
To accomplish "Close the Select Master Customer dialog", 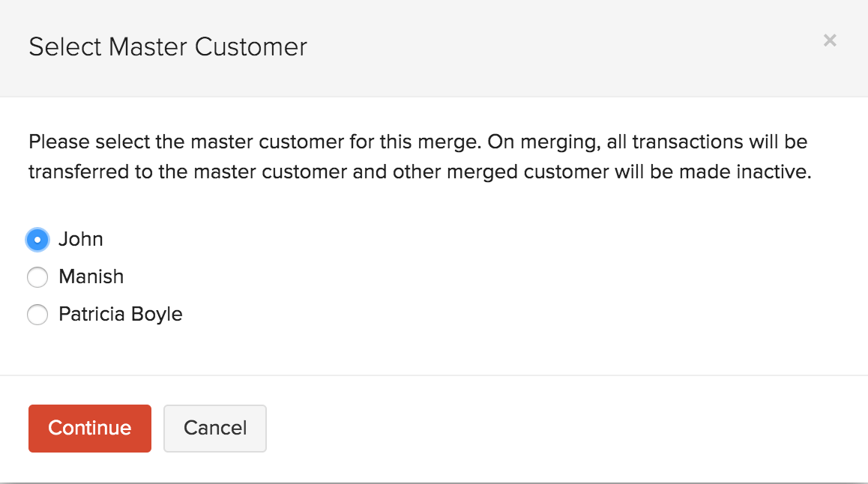I will pos(830,40).
